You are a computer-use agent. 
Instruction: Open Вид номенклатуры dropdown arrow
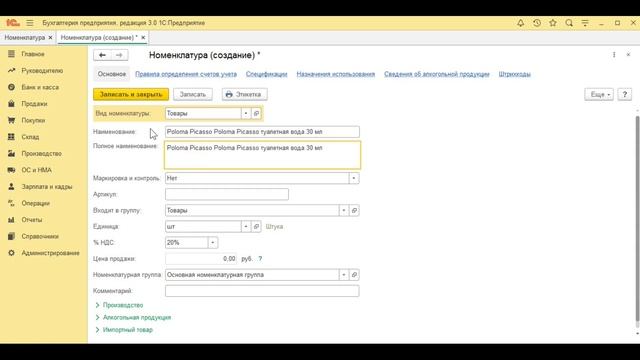pyautogui.click(x=246, y=113)
